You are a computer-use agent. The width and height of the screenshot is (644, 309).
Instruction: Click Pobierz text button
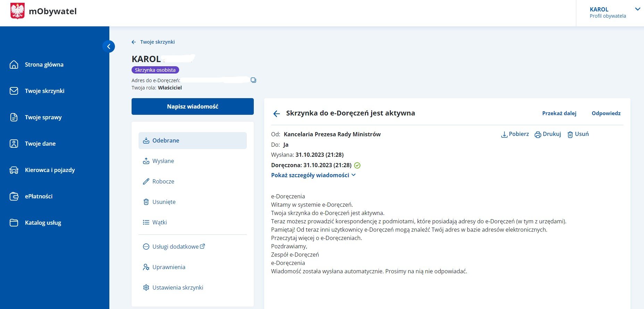pyautogui.click(x=519, y=134)
